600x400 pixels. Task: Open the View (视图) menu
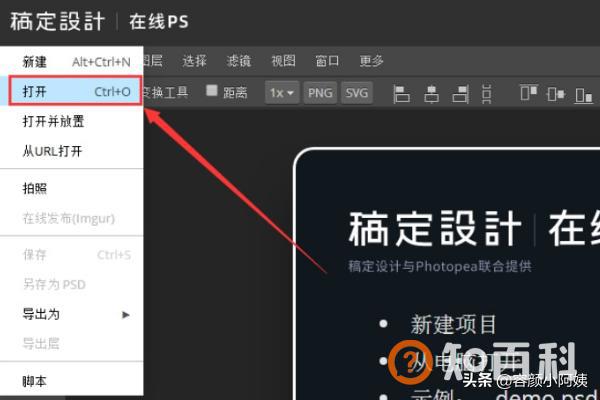click(x=283, y=61)
